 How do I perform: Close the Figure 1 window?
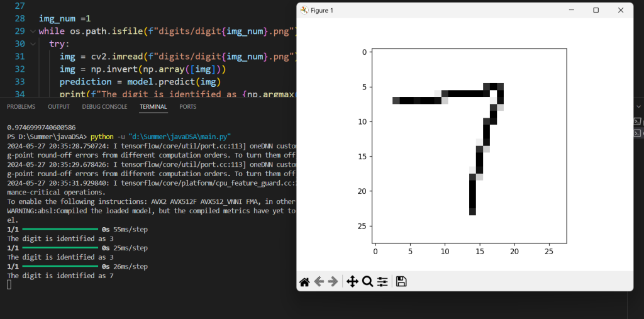coord(621,10)
